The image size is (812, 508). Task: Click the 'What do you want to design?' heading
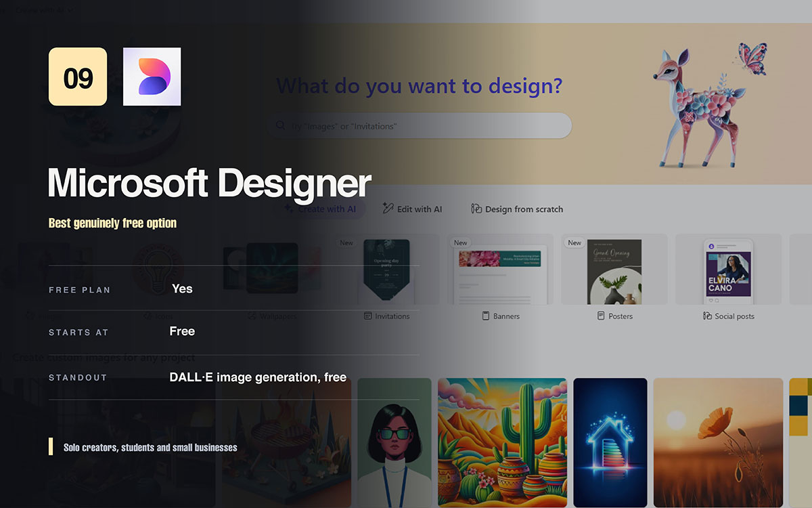tap(420, 86)
